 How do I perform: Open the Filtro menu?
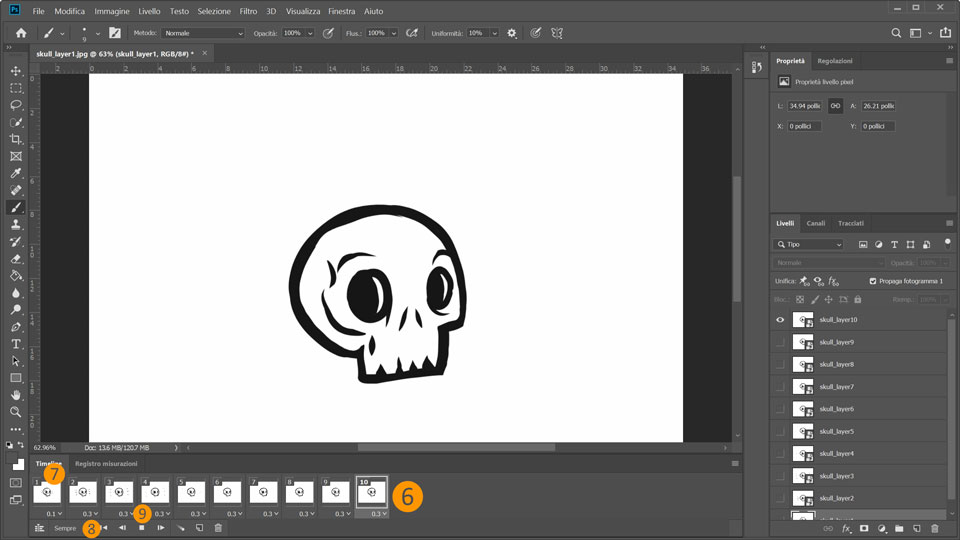point(248,11)
